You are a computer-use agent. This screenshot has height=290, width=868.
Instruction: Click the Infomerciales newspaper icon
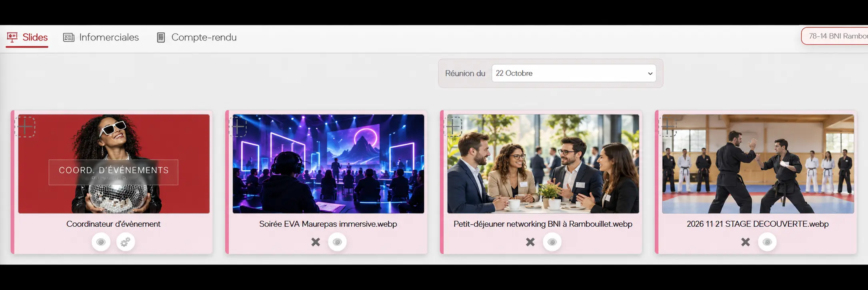(69, 38)
